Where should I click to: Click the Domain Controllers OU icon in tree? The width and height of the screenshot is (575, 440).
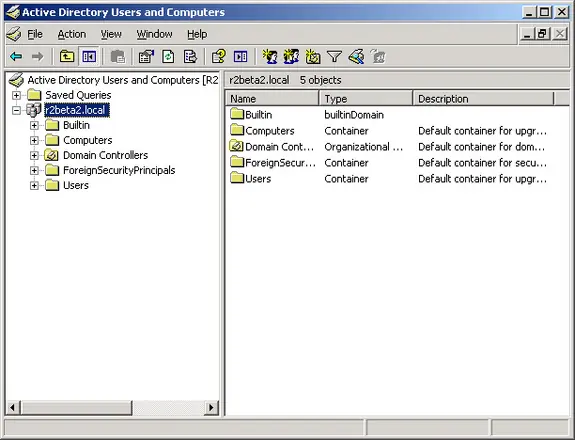point(52,155)
